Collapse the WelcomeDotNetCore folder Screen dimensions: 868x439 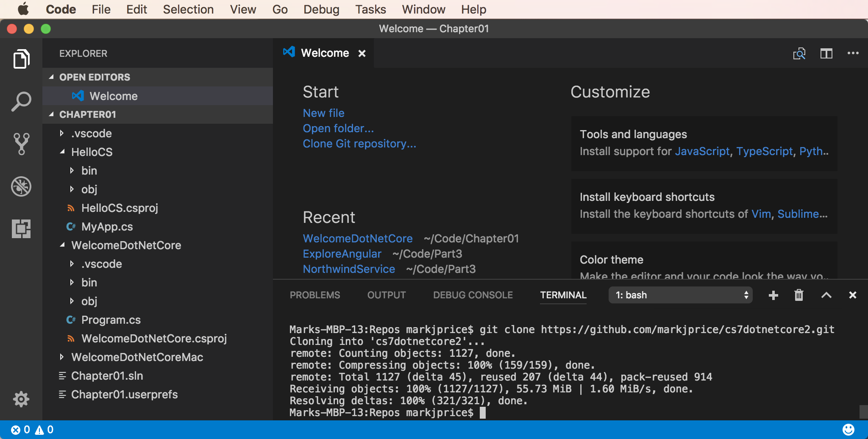point(62,245)
